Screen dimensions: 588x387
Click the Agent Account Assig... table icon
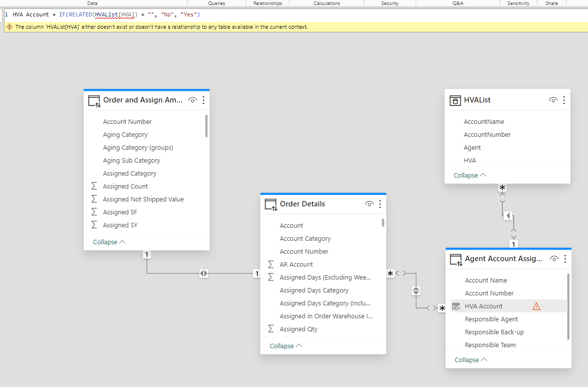[456, 260]
